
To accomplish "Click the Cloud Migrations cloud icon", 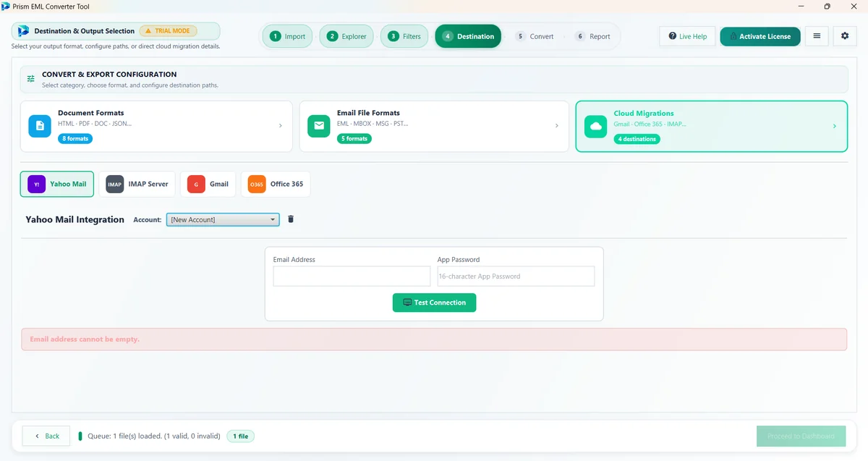I will click(595, 126).
